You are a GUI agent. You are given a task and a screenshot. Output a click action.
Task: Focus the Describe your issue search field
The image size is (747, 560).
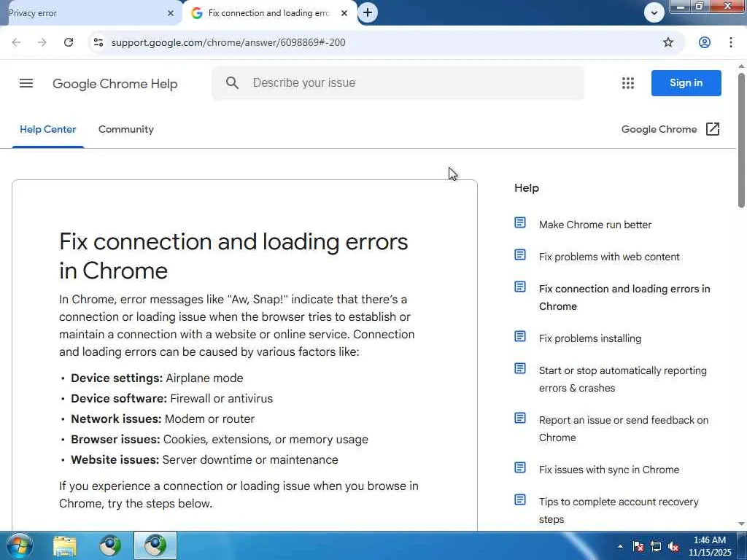398,83
